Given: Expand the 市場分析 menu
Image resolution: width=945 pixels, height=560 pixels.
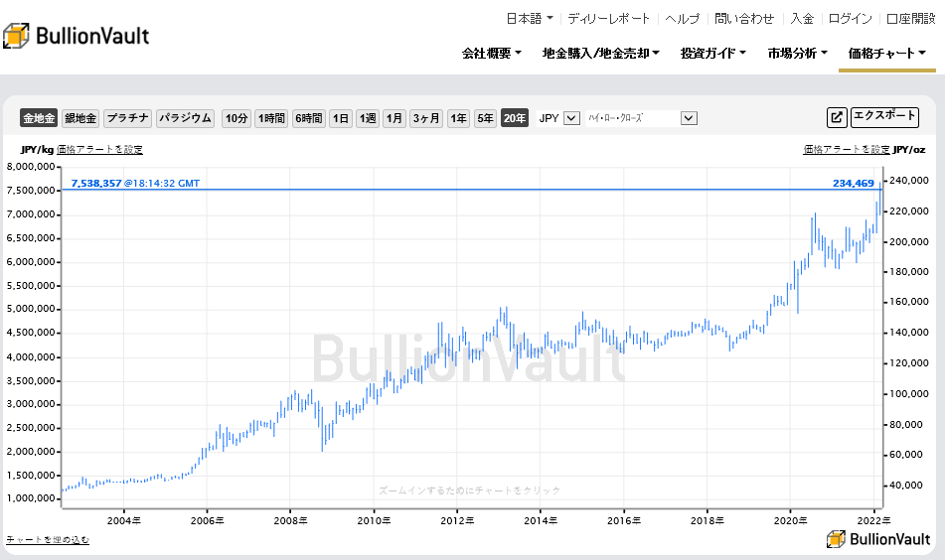Looking at the screenshot, I should (798, 53).
